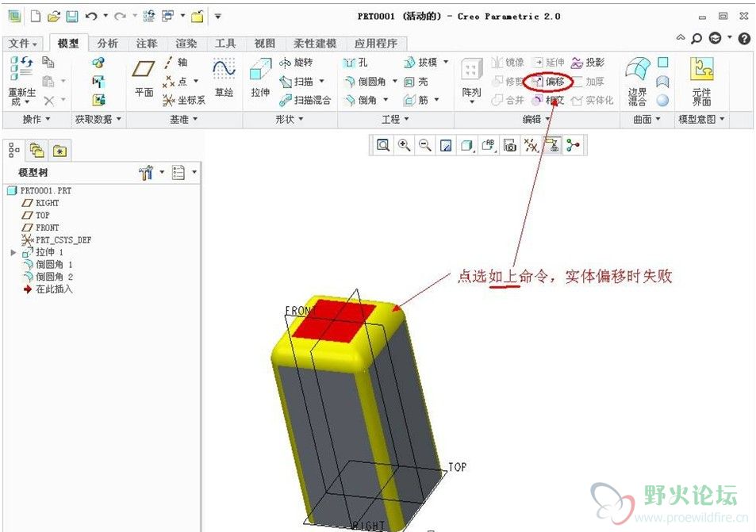The width and height of the screenshot is (756, 532).
Task: Start the 旋转 (Revolve) tool
Action: click(296, 62)
